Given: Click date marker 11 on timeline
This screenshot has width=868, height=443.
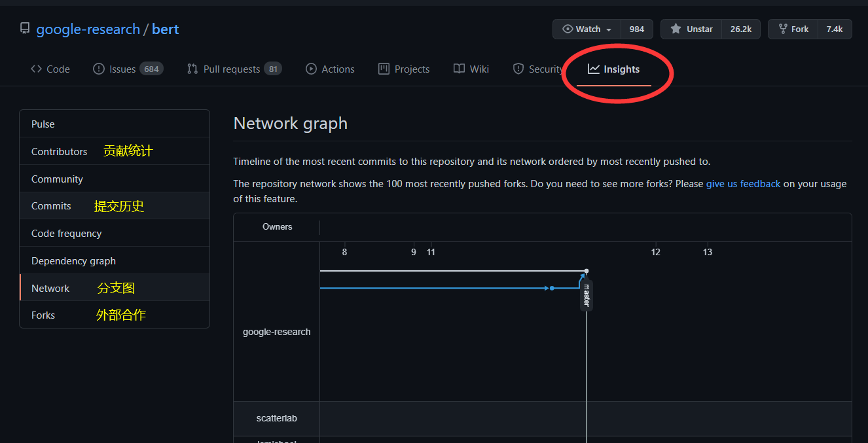Looking at the screenshot, I should point(431,252).
